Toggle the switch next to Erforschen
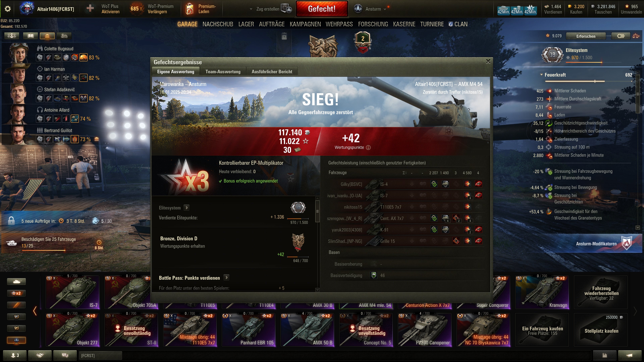The height and width of the screenshot is (362, 644). tap(621, 36)
